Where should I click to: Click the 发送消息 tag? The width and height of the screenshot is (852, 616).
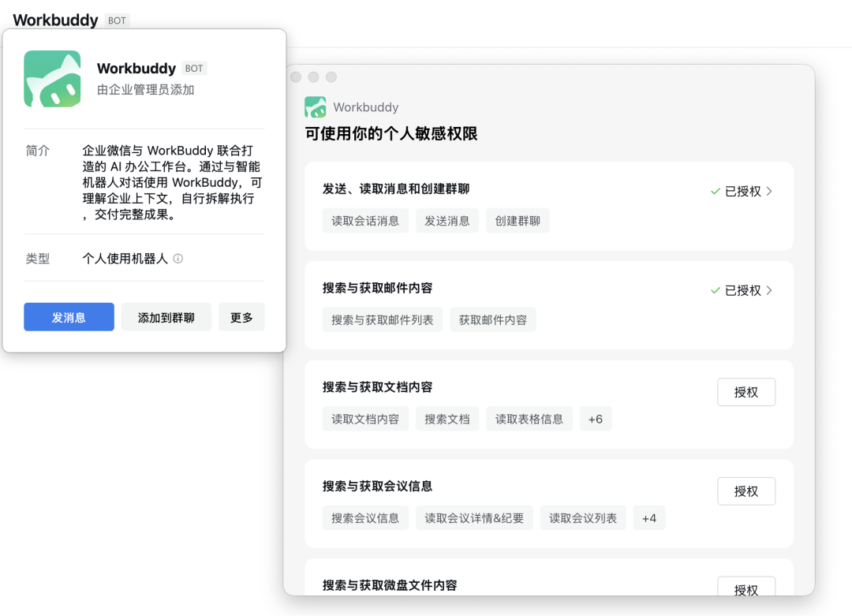pyautogui.click(x=447, y=221)
